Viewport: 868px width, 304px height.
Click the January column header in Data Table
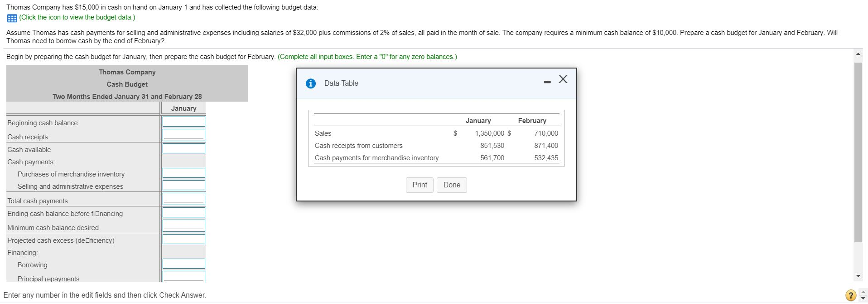click(x=478, y=121)
